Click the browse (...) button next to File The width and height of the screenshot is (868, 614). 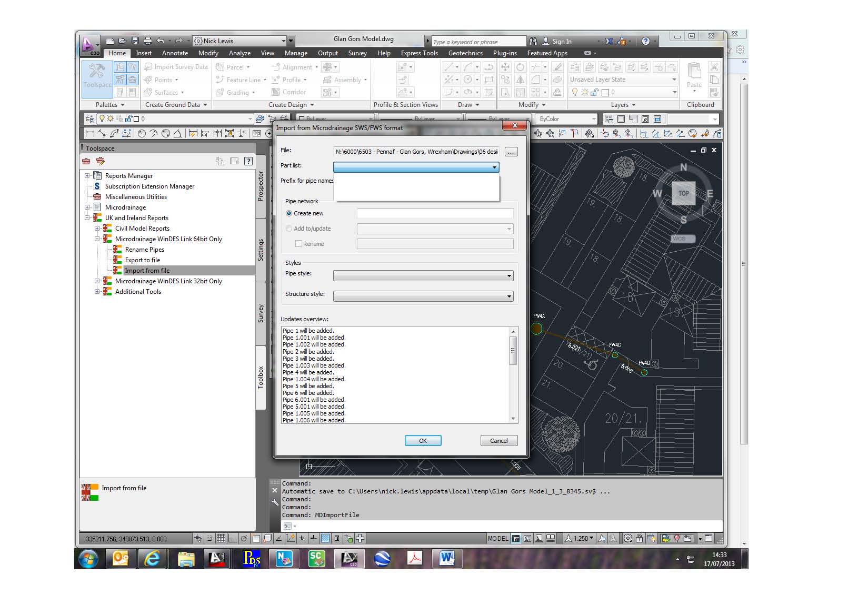point(511,152)
